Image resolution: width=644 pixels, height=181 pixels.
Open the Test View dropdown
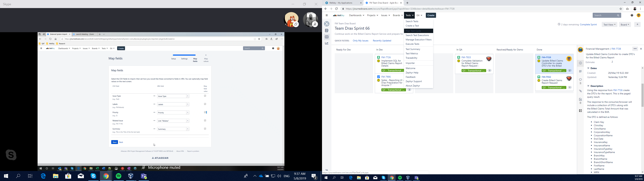pos(609,24)
